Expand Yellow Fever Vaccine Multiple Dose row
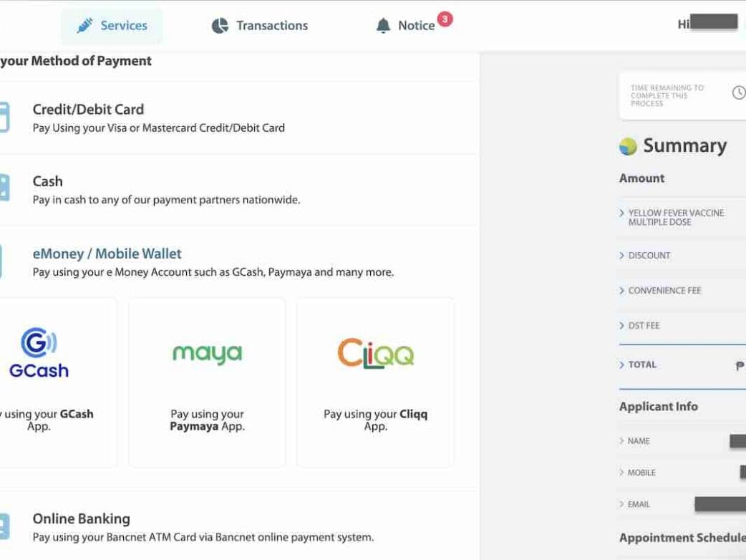Viewport: 746px width, 560px height. [x=621, y=213]
